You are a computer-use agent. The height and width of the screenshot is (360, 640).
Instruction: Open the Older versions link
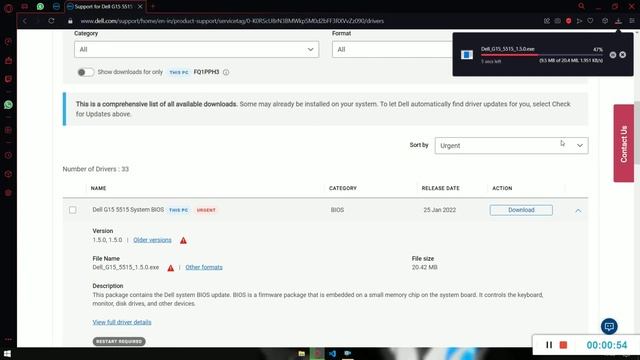point(152,240)
